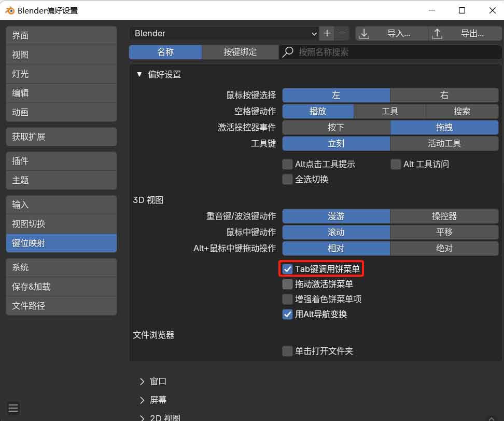504x421 pixels.
Task: Open the Blender keymap preset dropdown
Action: tap(225, 33)
